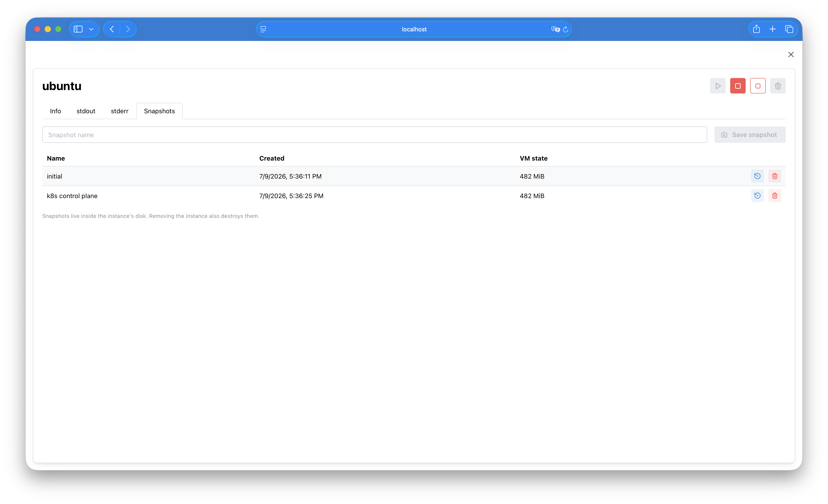Start the ubuntu instance with play icon

(718, 86)
